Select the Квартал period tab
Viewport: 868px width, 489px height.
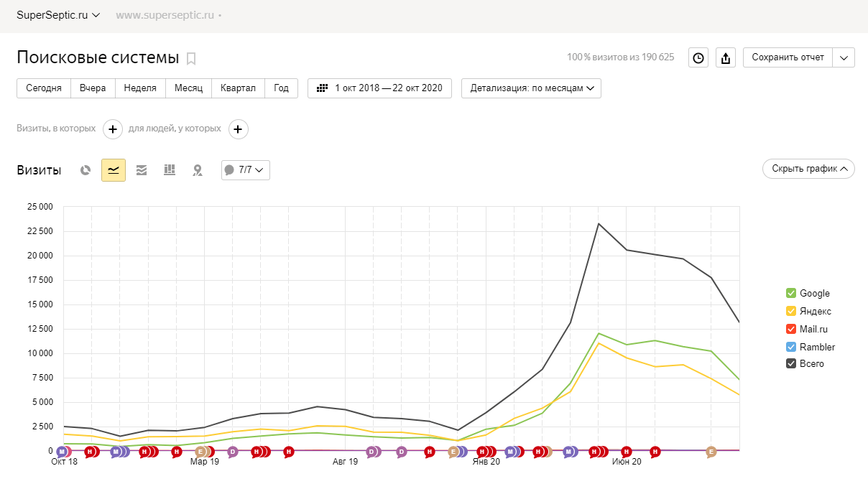pos(238,88)
